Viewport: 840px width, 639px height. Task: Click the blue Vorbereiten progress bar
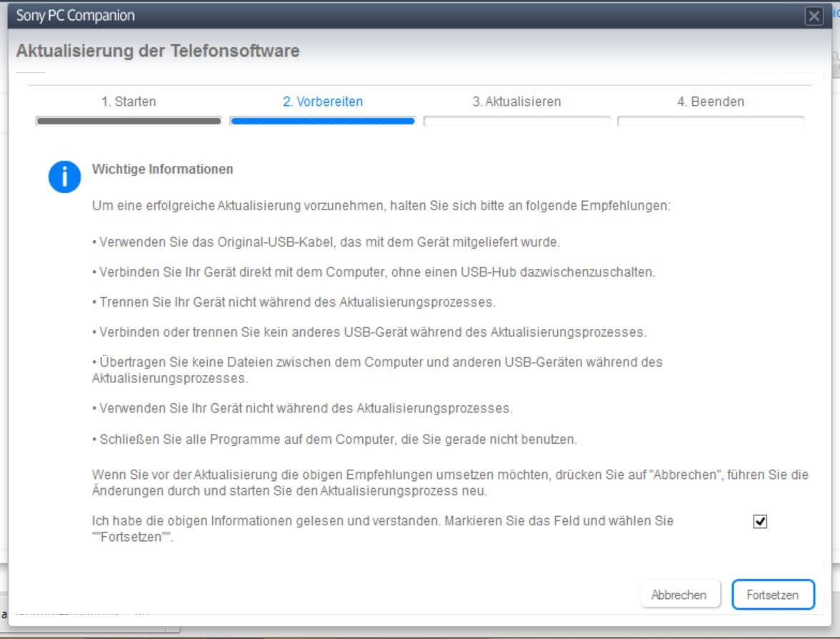tap(323, 122)
